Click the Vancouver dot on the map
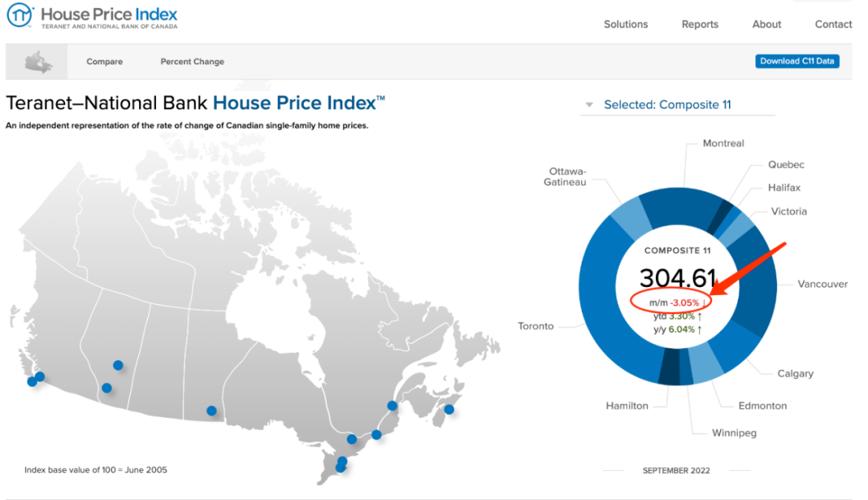 pyautogui.click(x=40, y=376)
